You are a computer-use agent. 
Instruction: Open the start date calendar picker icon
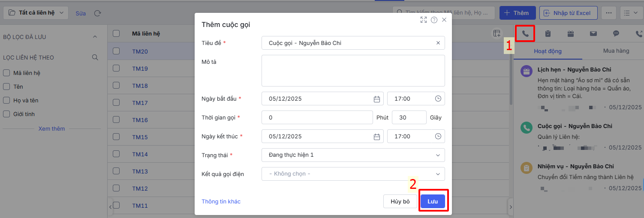coord(377,99)
